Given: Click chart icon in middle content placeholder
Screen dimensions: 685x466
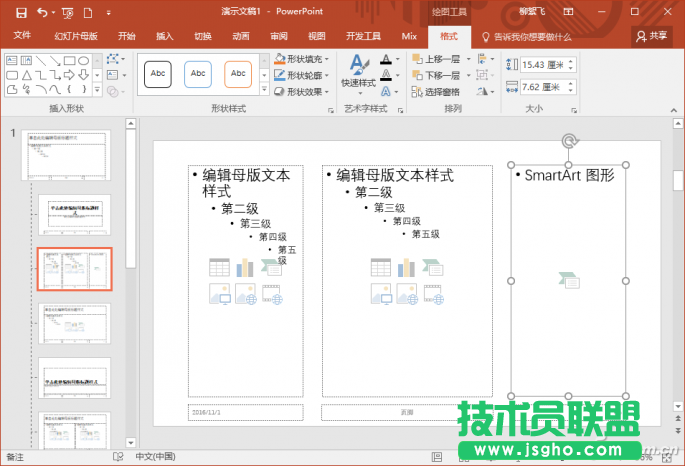Looking at the screenshot, I should (x=408, y=267).
